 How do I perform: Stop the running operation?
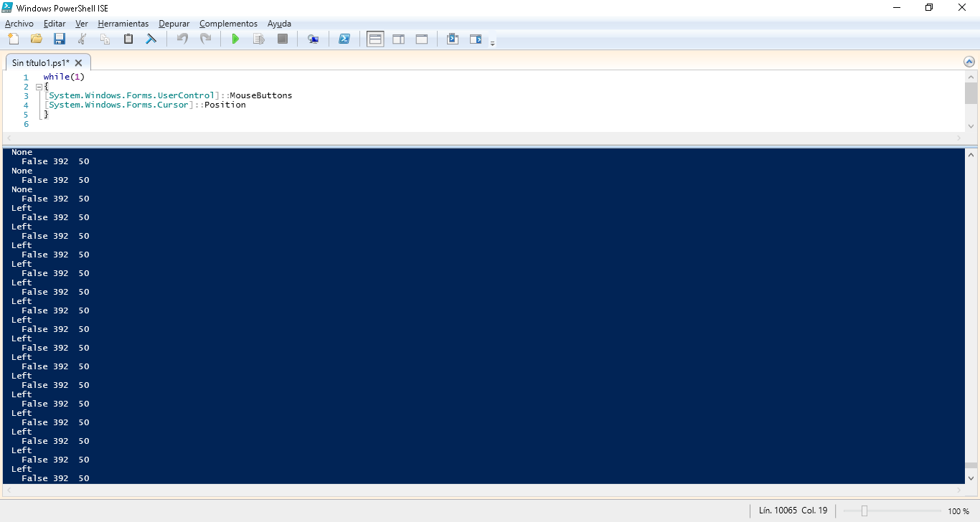point(283,39)
